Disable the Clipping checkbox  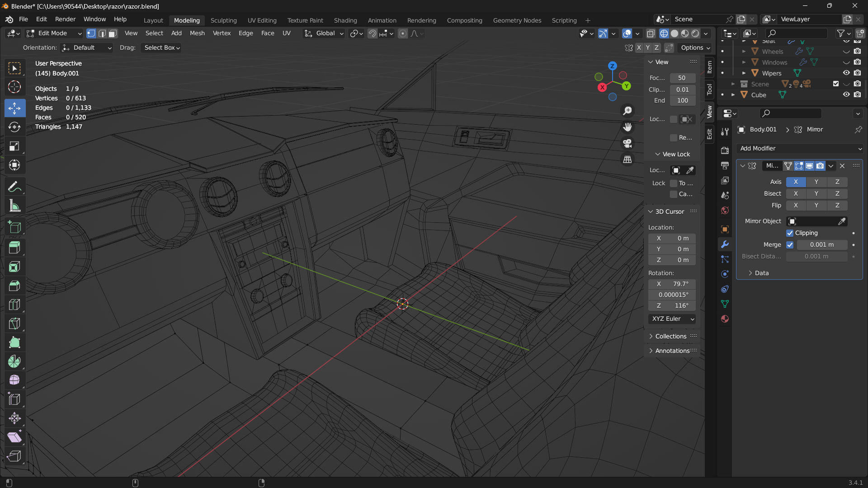tap(790, 233)
